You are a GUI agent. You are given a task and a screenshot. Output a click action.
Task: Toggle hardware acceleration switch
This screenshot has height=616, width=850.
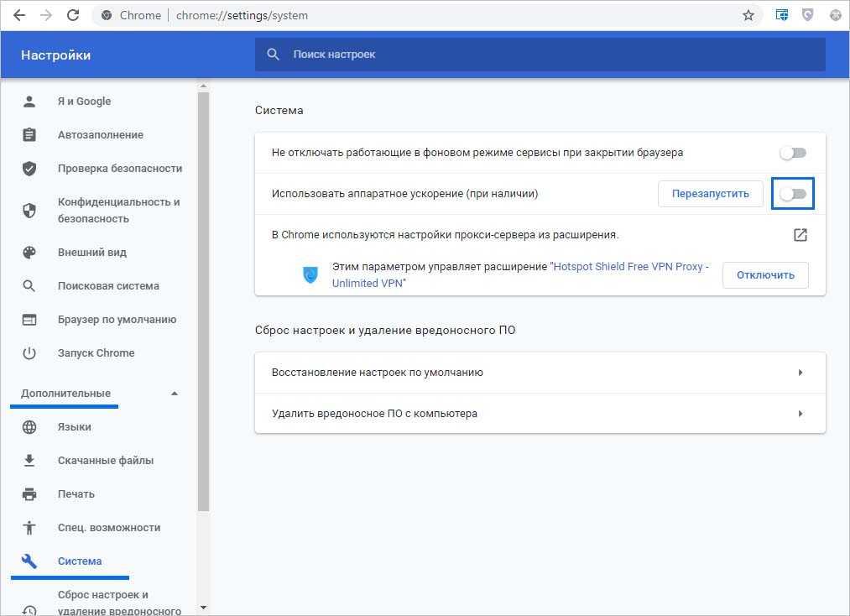point(793,194)
